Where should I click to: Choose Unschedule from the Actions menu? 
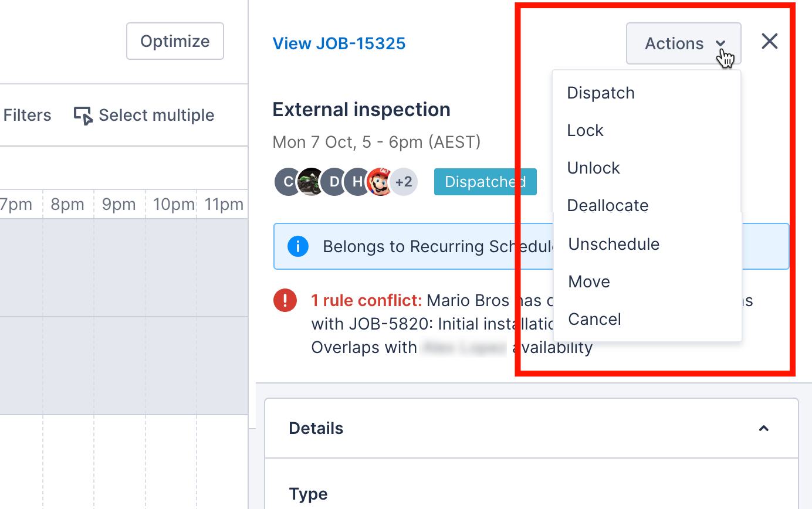614,245
